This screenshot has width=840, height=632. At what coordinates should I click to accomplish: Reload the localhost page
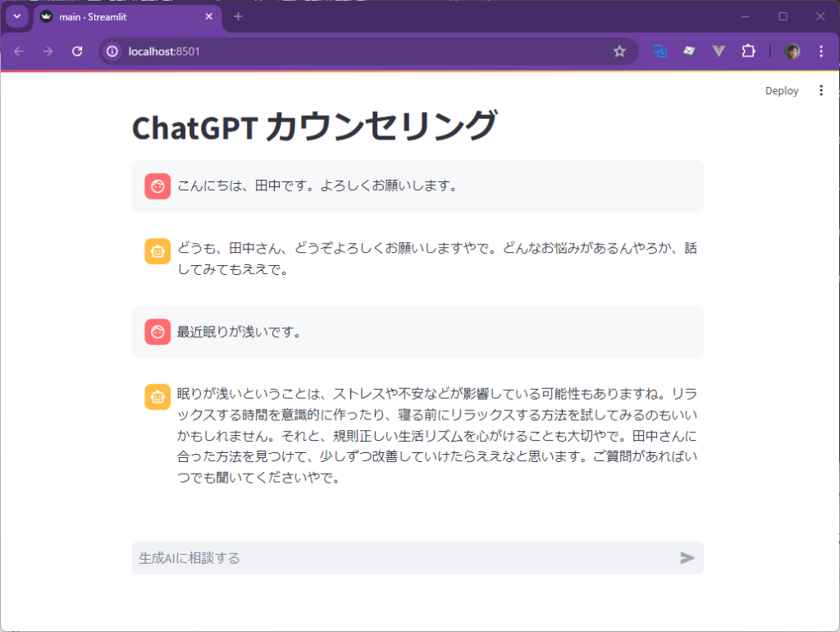tap(77, 52)
